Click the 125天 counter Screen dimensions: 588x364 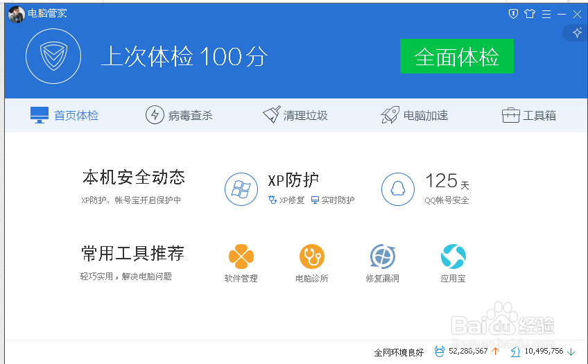447,181
